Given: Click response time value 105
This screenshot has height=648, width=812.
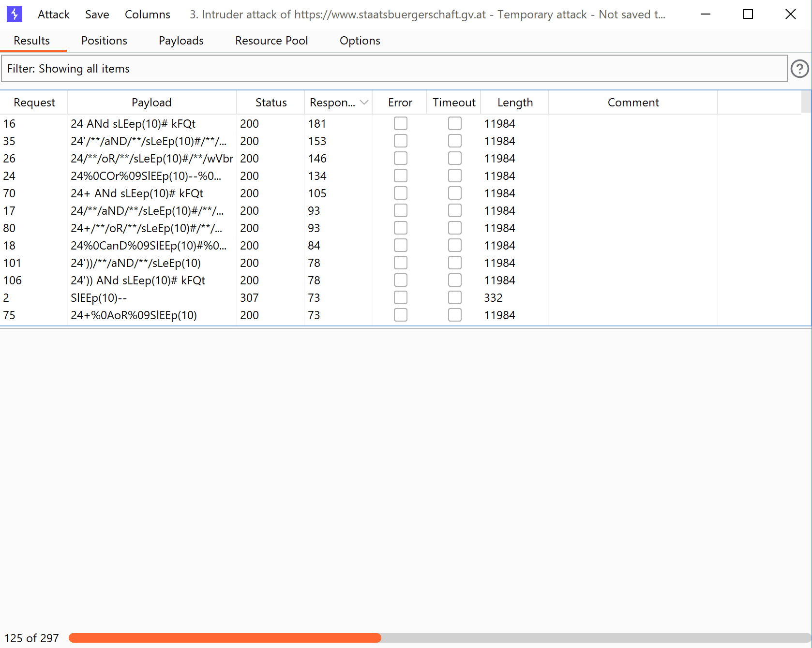Looking at the screenshot, I should click(317, 193).
